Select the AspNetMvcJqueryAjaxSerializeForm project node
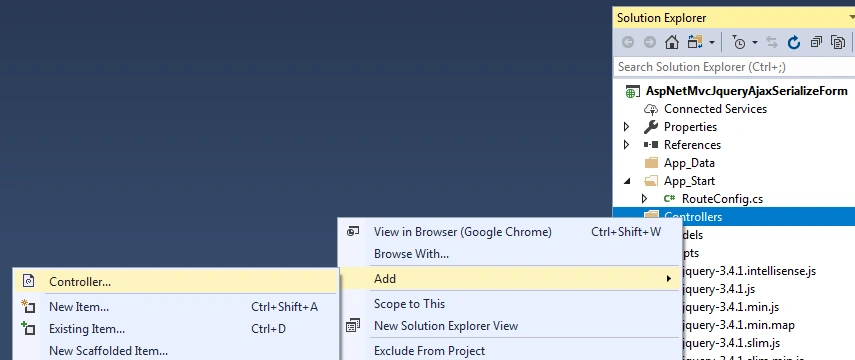 746,91
